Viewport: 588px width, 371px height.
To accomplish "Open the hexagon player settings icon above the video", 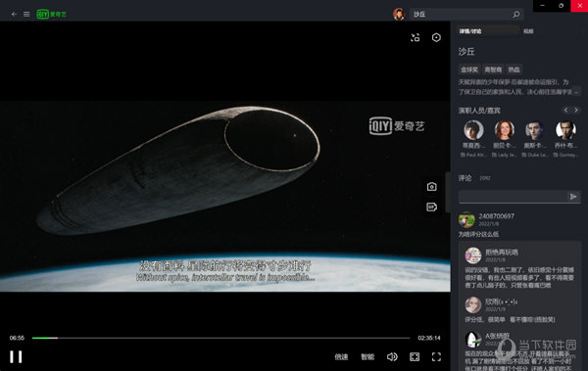I will click(x=436, y=37).
